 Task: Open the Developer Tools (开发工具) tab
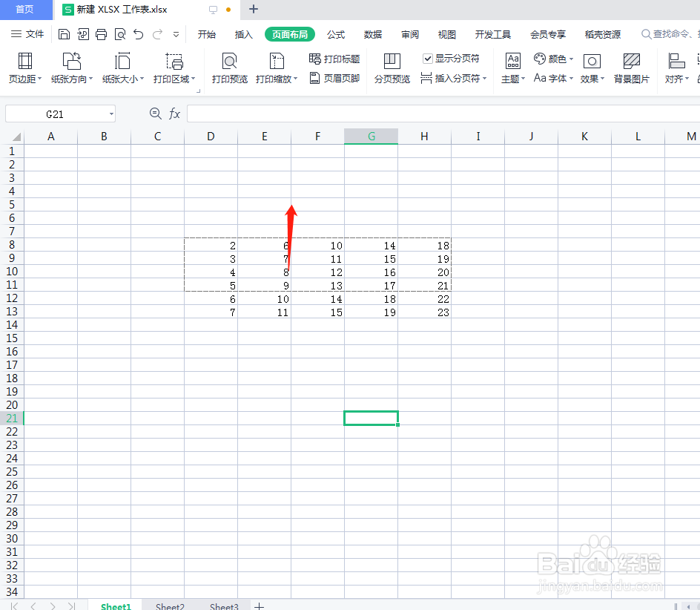point(493,34)
